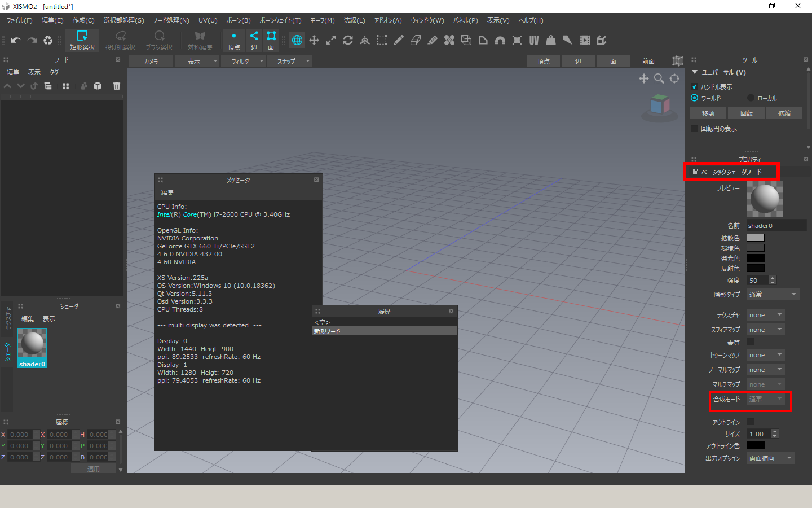Select the ワールド radio button

pos(694,98)
